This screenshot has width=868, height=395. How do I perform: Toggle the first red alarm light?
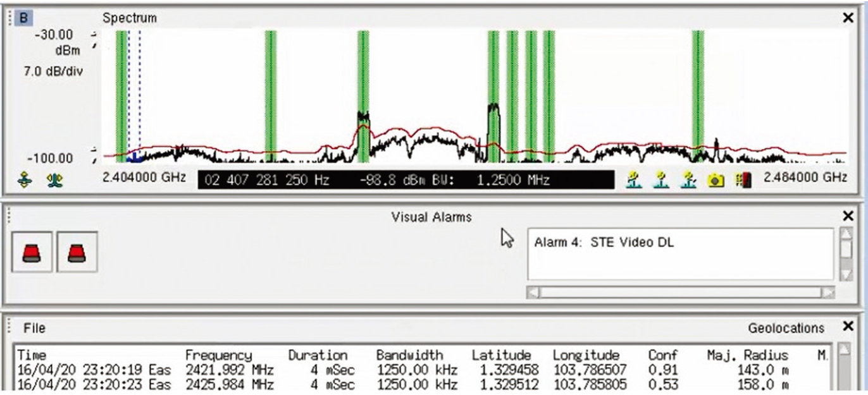coord(32,252)
